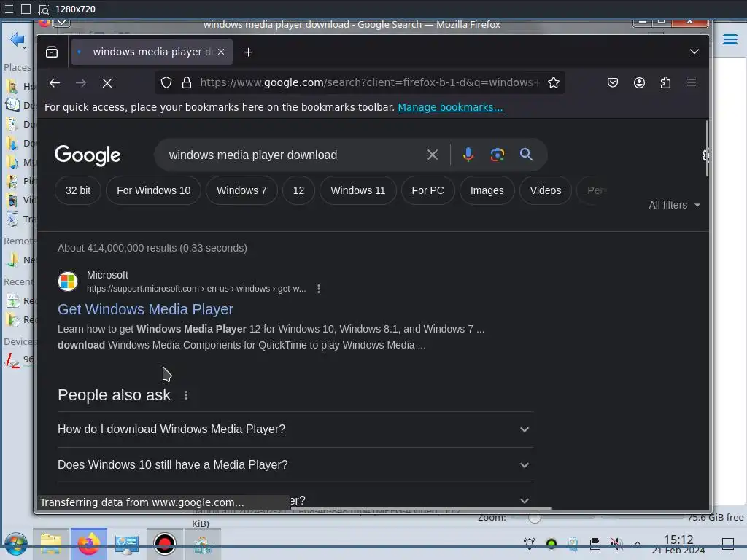Search by image with Lens icon
This screenshot has height=560, width=747.
[x=498, y=155]
